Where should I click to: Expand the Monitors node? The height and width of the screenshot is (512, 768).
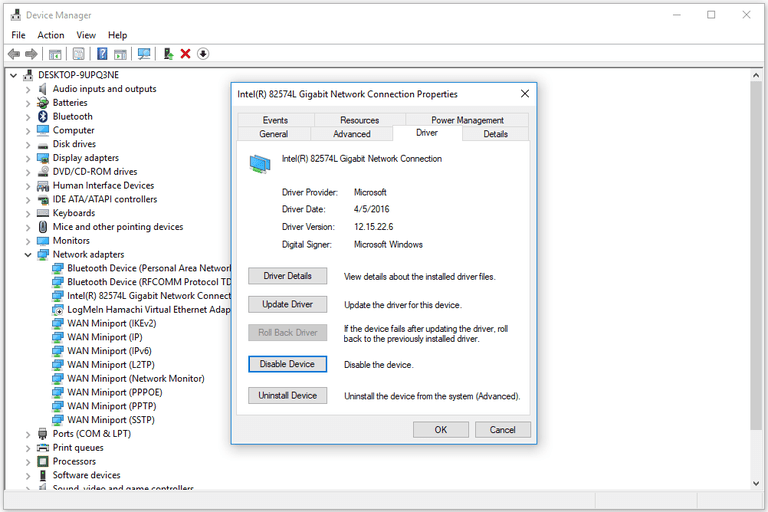tap(28, 241)
